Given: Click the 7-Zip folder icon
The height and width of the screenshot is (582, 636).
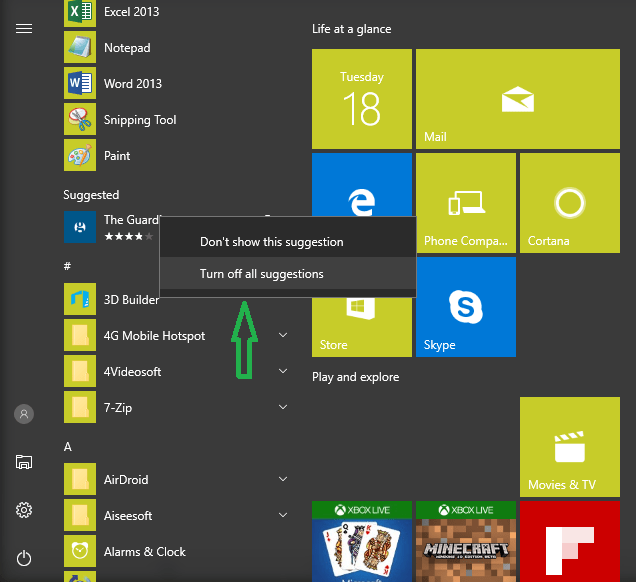Looking at the screenshot, I should [80, 407].
